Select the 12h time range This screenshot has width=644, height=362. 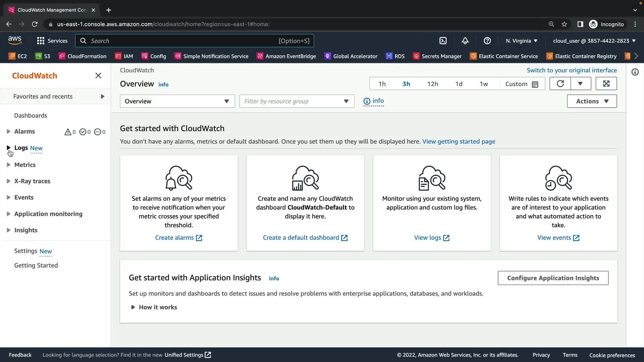point(432,84)
